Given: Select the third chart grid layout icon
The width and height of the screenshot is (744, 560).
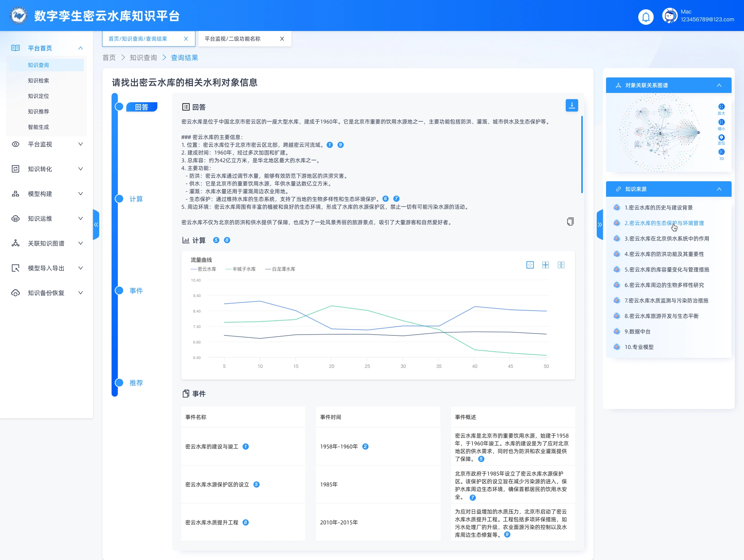Looking at the screenshot, I should [561, 265].
